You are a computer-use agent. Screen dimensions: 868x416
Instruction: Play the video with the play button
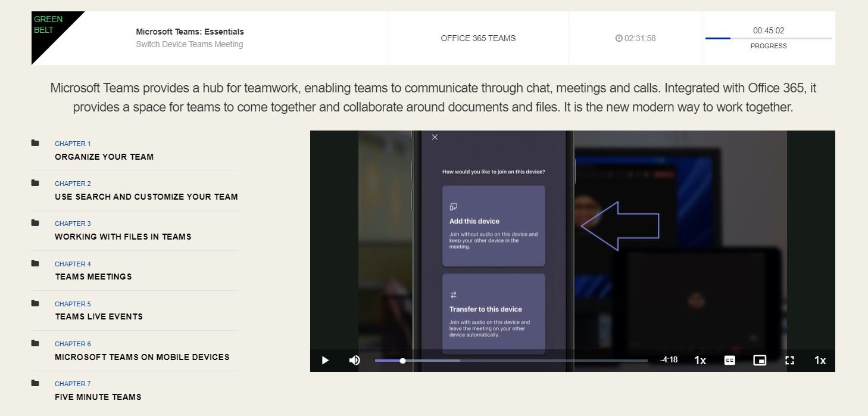click(325, 360)
